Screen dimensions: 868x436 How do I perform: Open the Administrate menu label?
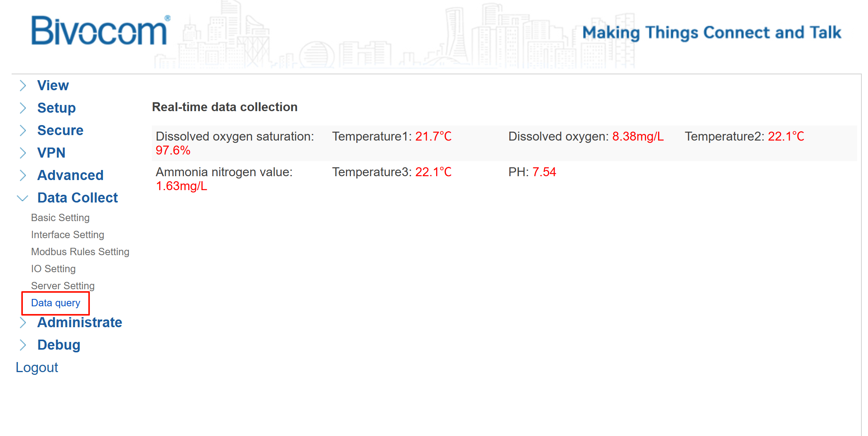[x=80, y=323]
